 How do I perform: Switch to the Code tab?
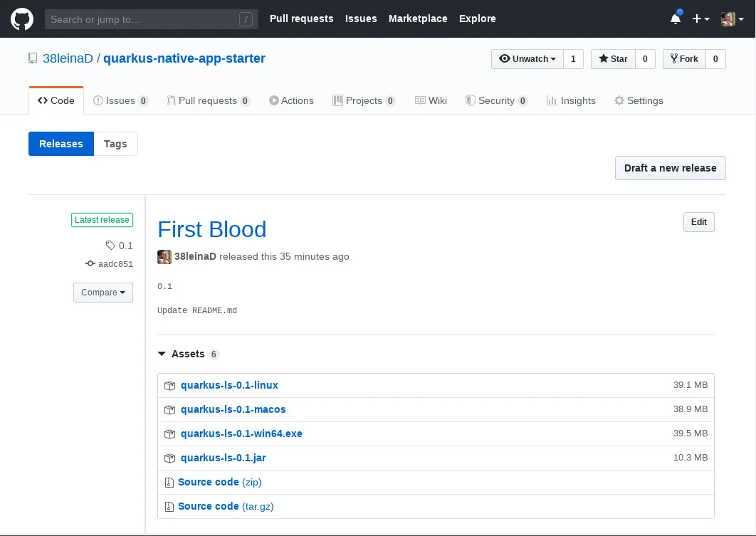point(56,100)
